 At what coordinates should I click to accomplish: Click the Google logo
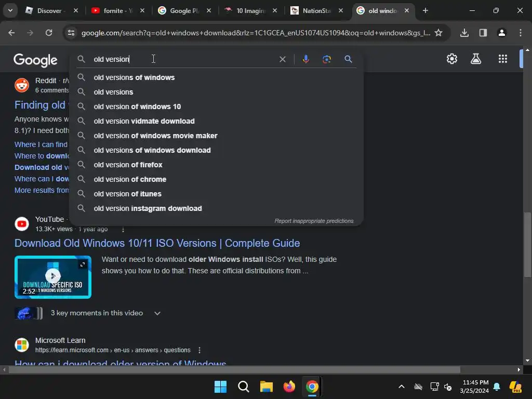pyautogui.click(x=35, y=60)
